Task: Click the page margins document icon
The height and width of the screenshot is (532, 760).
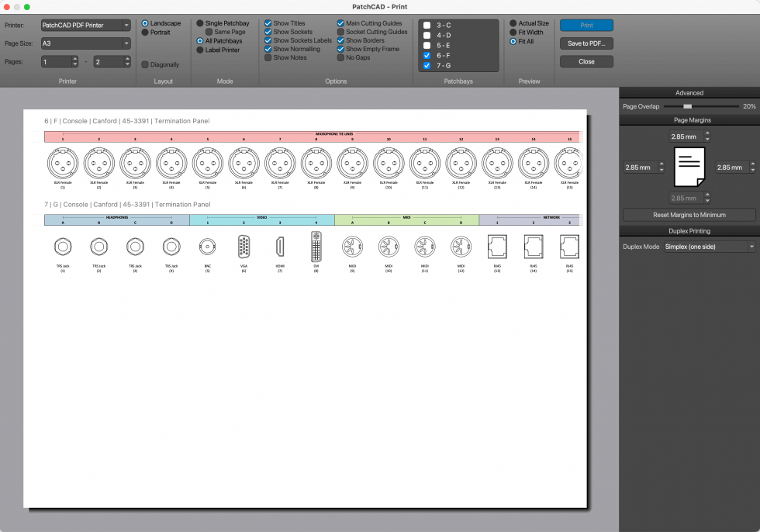Action: pos(689,168)
